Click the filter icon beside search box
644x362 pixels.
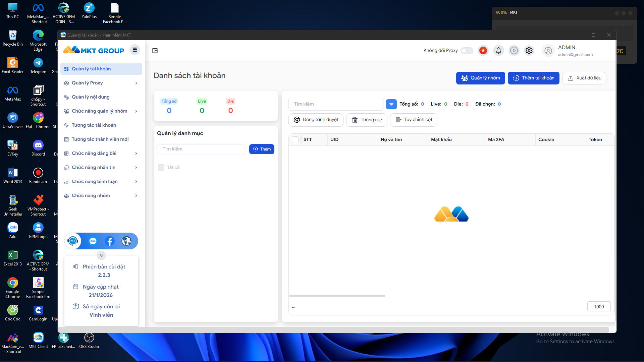391,104
